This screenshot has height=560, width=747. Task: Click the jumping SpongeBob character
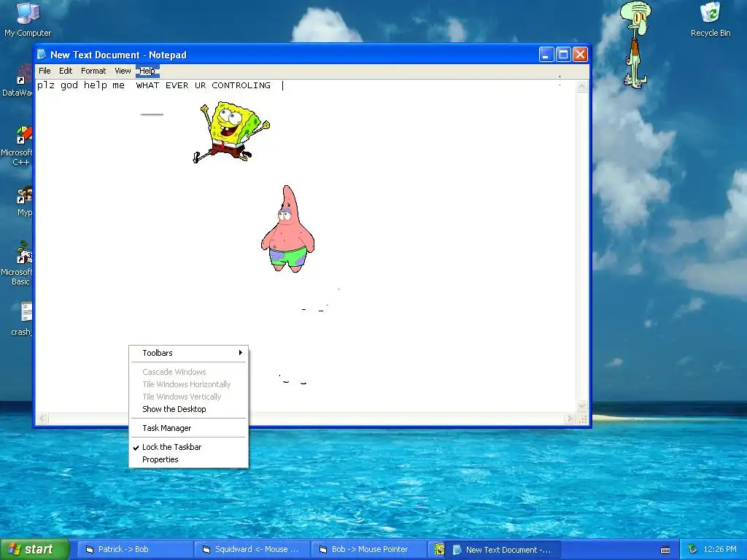pyautogui.click(x=231, y=132)
